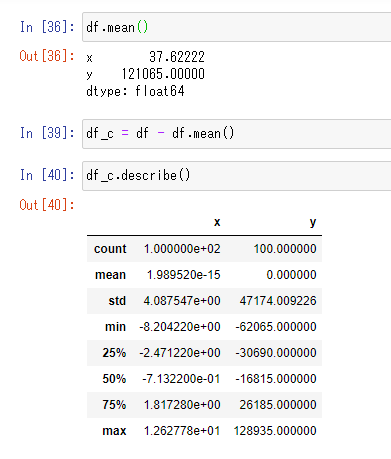Viewport: 391px width, 459px height.
Task: Click the df_c = df - df.mean() cell
Action: [x=237, y=134]
